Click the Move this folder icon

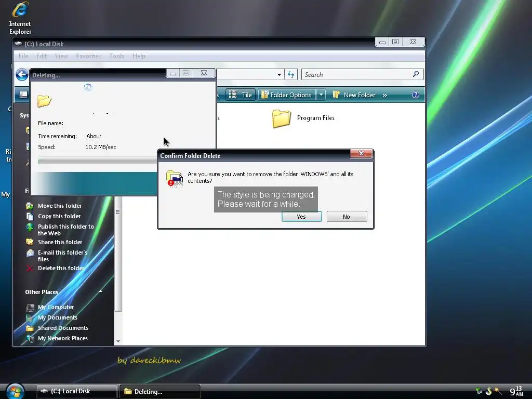(30, 206)
